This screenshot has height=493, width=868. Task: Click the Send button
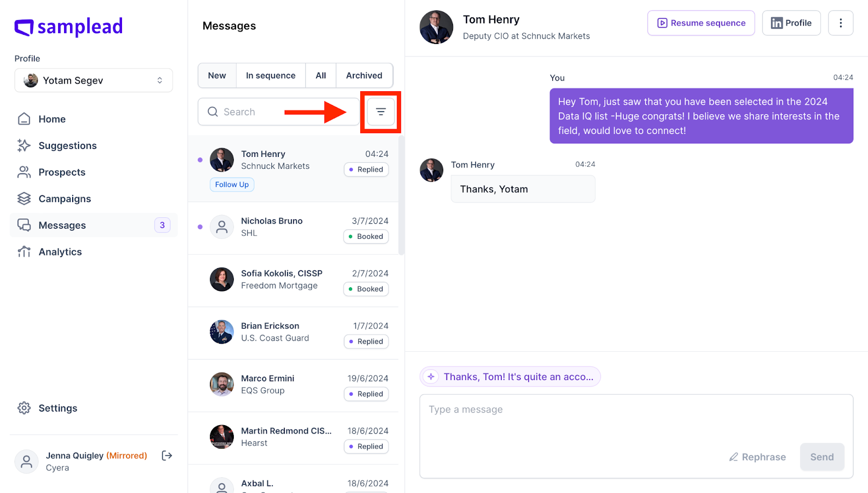(x=822, y=457)
